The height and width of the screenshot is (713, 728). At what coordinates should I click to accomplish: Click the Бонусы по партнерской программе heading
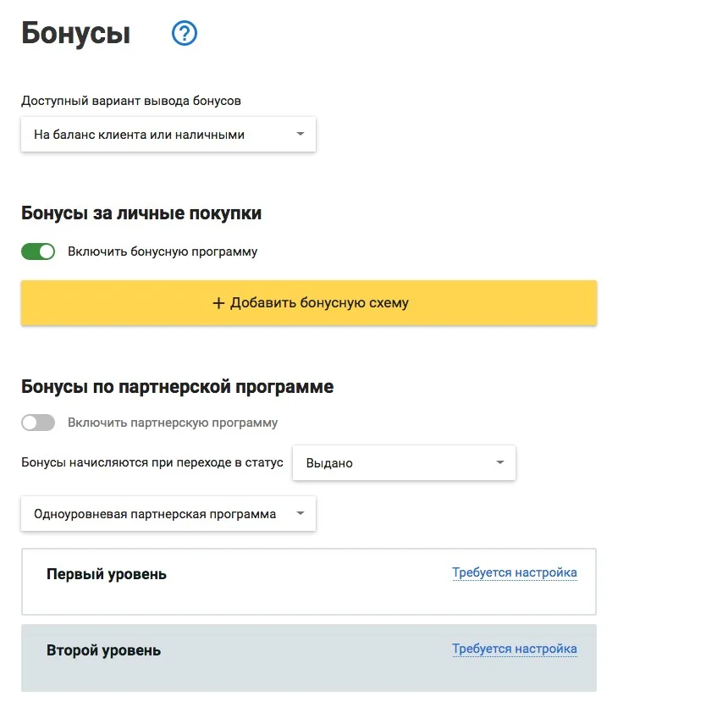(x=179, y=386)
